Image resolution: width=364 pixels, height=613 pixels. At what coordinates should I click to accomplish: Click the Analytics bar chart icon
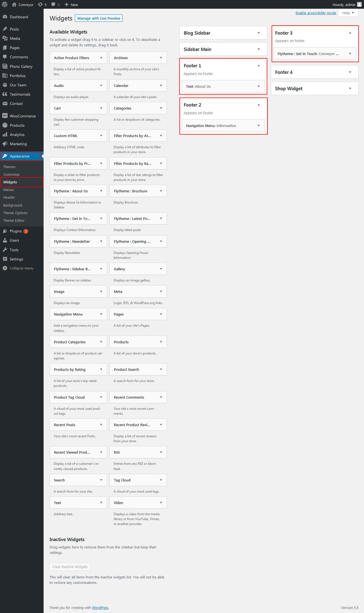click(5, 135)
